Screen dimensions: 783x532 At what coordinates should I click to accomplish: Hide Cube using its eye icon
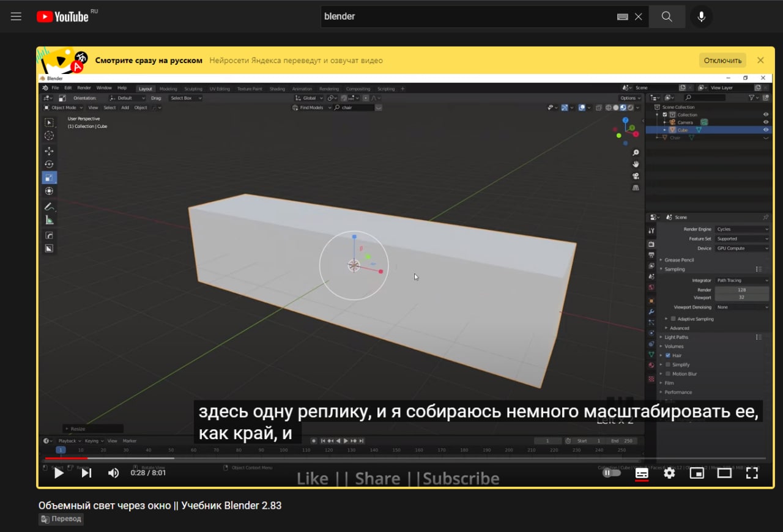tap(766, 130)
